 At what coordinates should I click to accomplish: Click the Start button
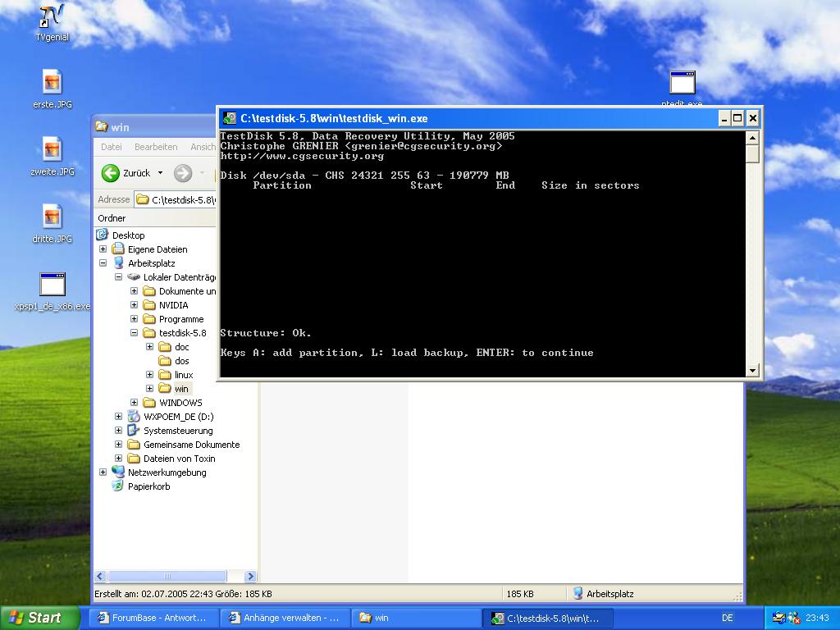39,618
